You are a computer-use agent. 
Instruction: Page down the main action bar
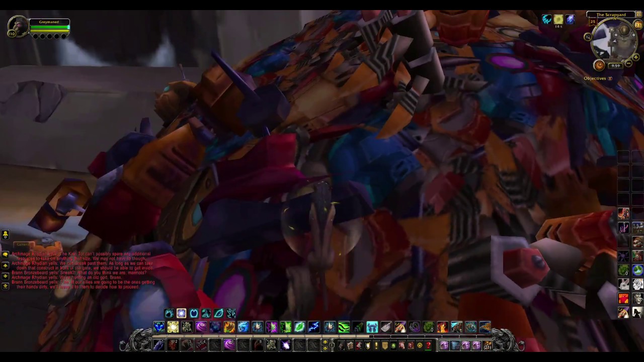pos(325,348)
